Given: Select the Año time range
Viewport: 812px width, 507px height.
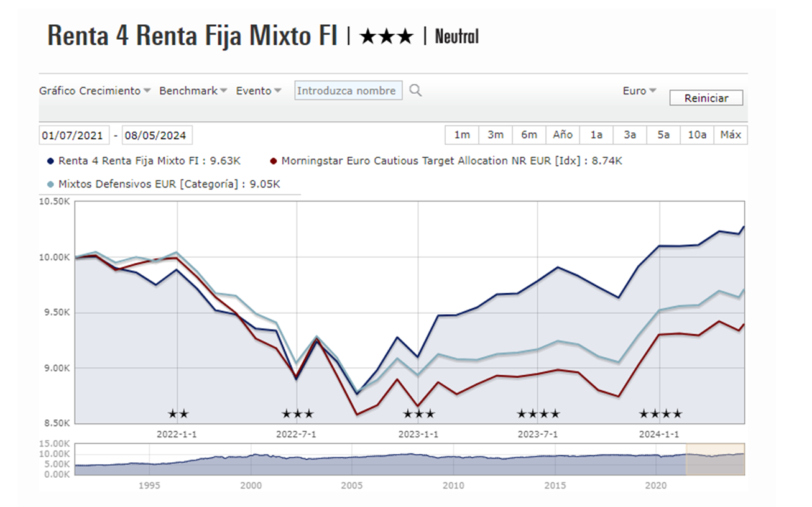Looking at the screenshot, I should (563, 135).
